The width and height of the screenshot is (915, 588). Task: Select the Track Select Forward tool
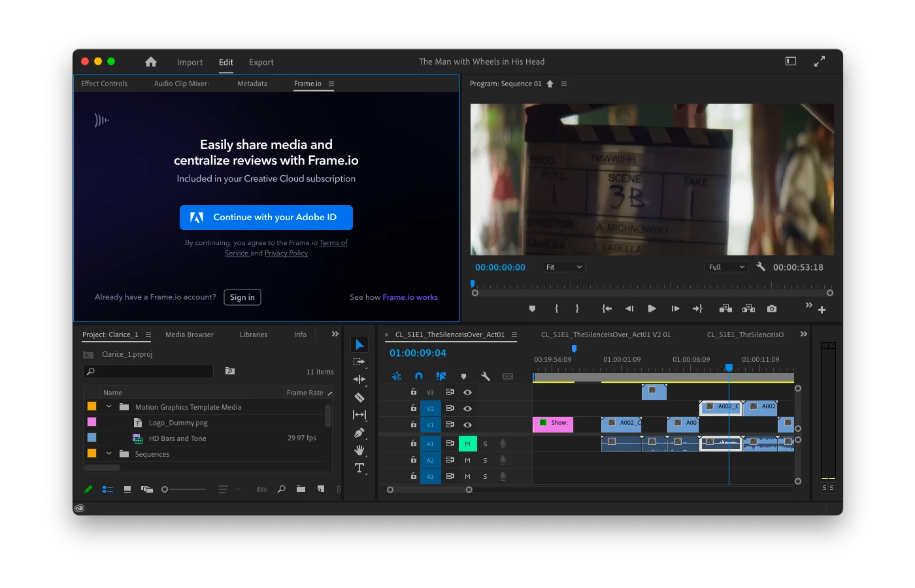click(359, 362)
